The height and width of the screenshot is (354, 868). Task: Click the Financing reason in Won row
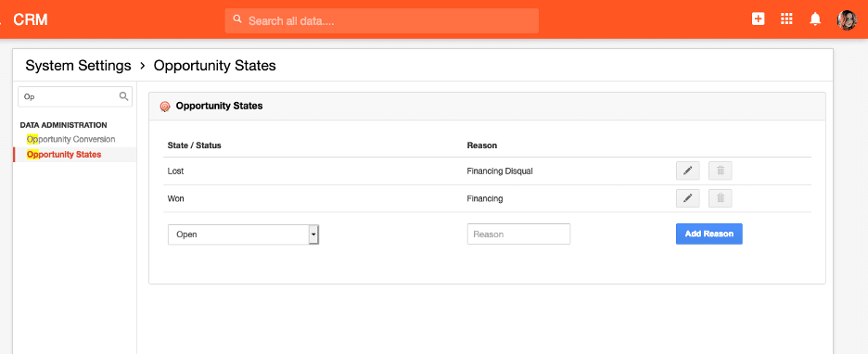tap(485, 198)
